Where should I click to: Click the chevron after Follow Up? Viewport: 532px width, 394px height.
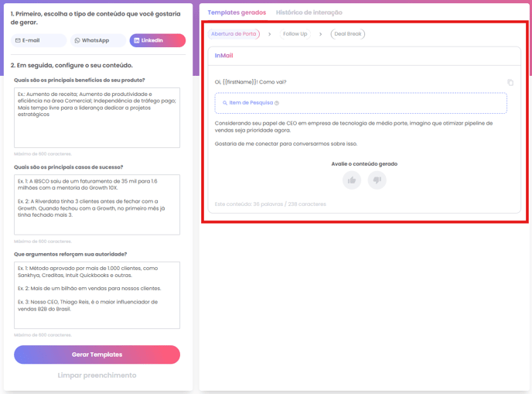320,34
